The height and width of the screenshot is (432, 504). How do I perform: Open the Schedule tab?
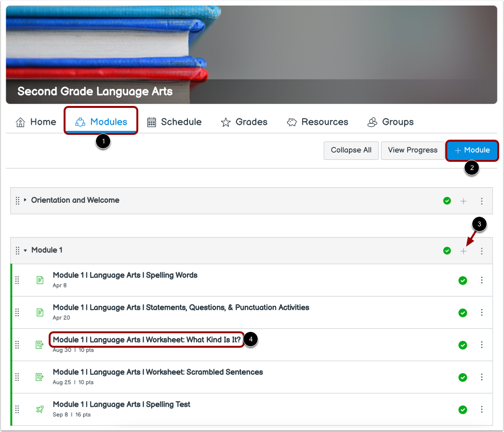point(174,122)
